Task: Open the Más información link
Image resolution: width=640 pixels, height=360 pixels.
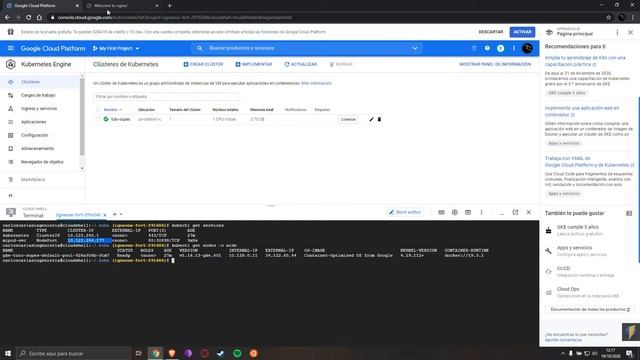Action: click(x=316, y=83)
